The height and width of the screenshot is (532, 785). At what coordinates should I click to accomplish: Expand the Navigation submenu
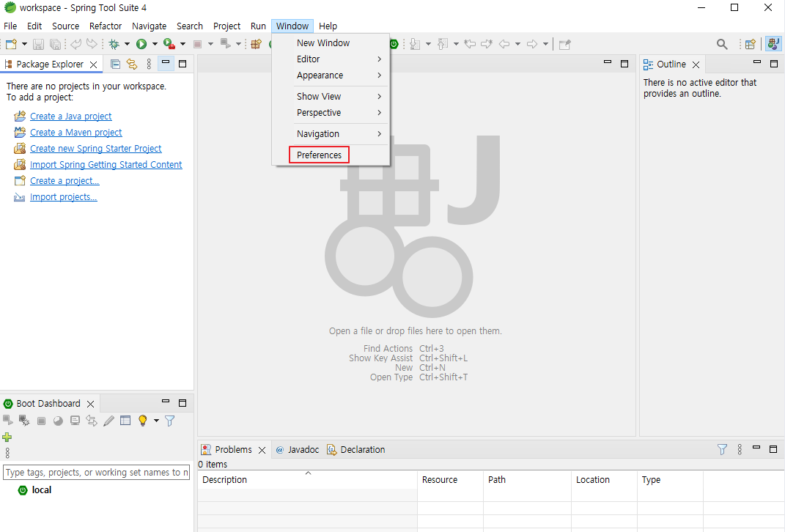[x=331, y=133]
